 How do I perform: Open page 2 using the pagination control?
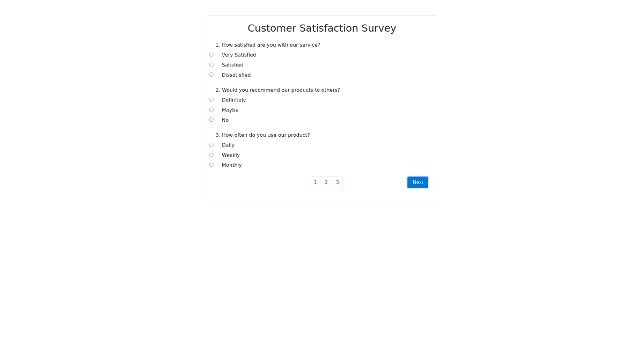[326, 182]
